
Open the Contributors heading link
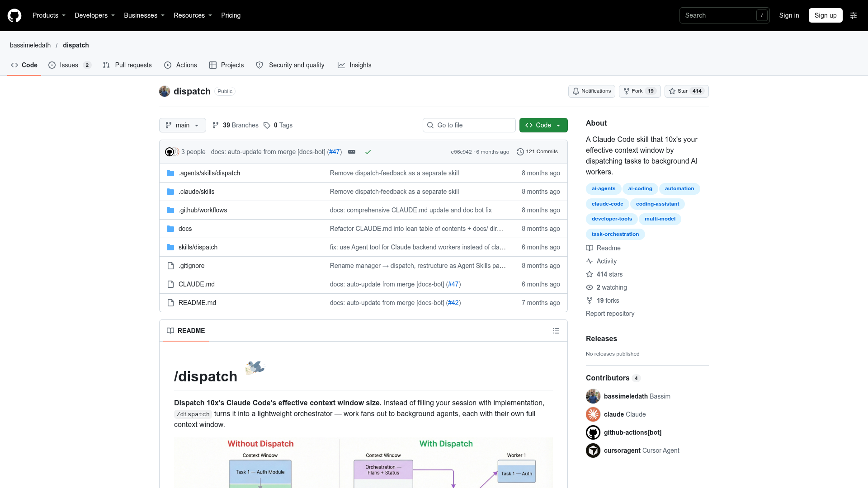(613, 378)
